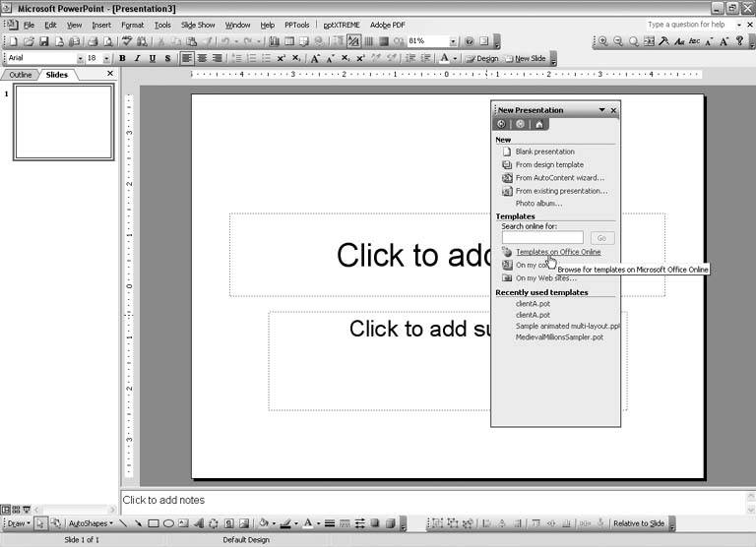Select the Rectangle drawing tool
Viewport: 756px width, 547px height.
coord(154,523)
